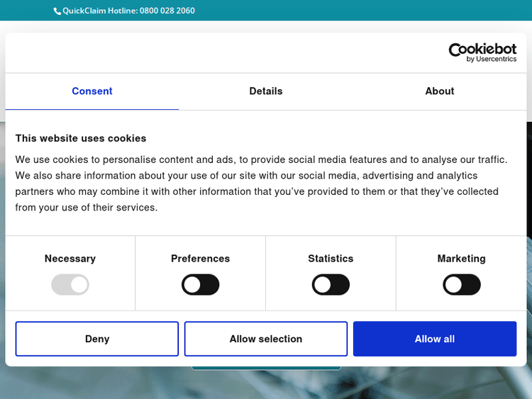Click the Preferences category label

[x=201, y=259]
